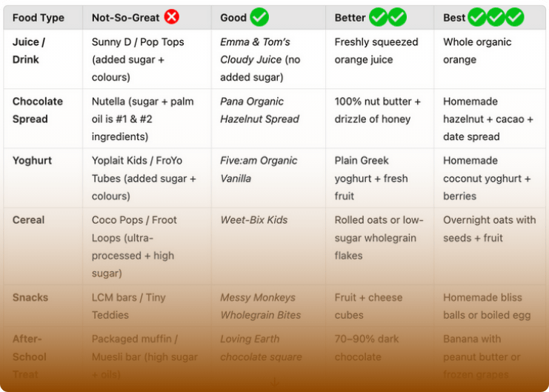Click the Chocolate Spread row label
The height and width of the screenshot is (392, 549).
click(38, 110)
